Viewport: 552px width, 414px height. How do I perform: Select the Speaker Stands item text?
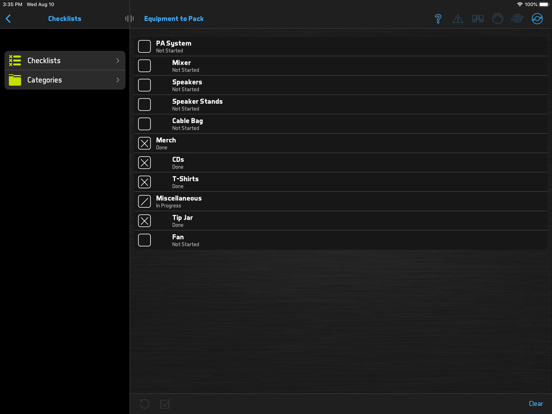point(197,101)
